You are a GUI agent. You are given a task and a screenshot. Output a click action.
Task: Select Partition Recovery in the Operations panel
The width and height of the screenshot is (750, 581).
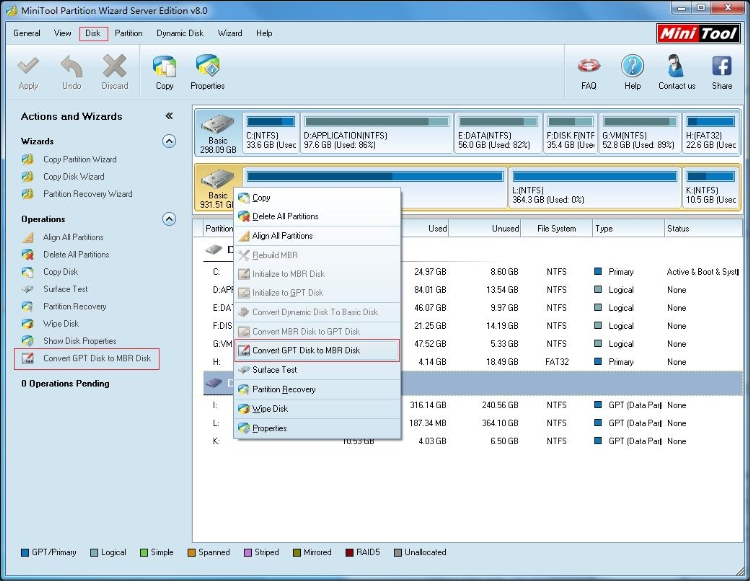click(74, 306)
